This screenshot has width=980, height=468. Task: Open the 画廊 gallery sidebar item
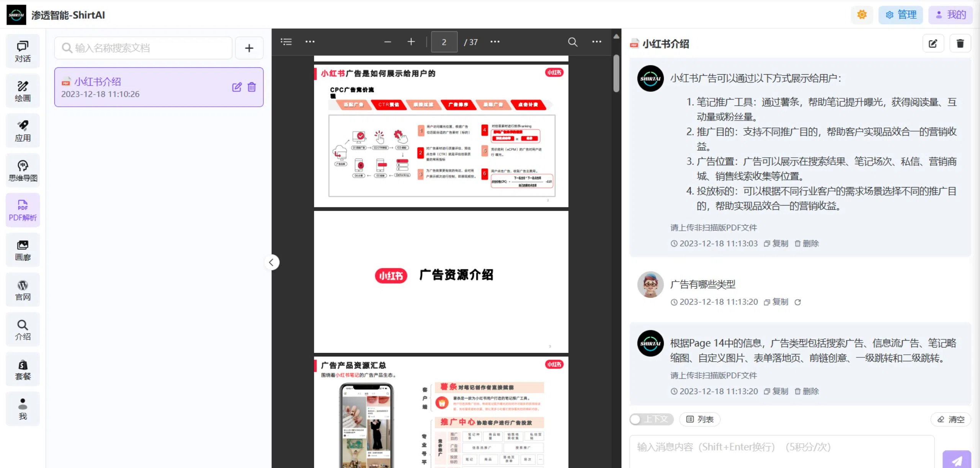click(23, 250)
